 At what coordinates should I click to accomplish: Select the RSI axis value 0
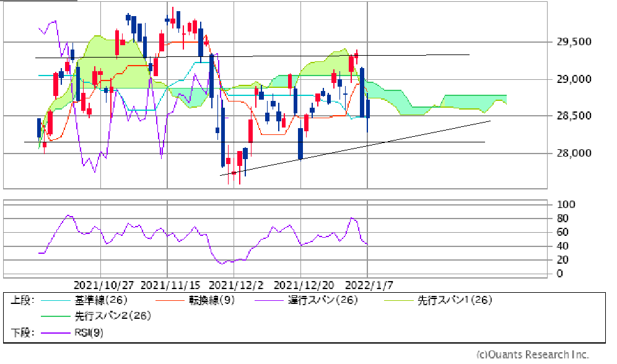tap(560, 274)
